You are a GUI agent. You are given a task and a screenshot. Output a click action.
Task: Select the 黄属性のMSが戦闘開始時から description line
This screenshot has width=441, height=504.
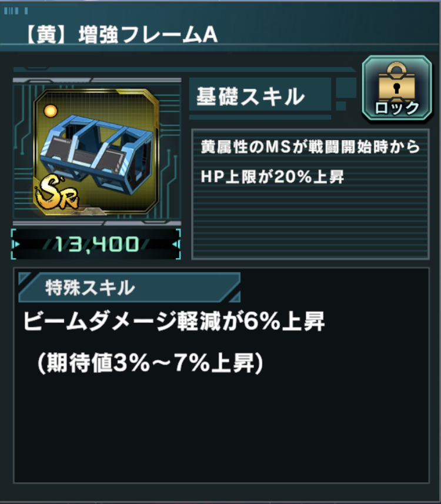pos(310,147)
